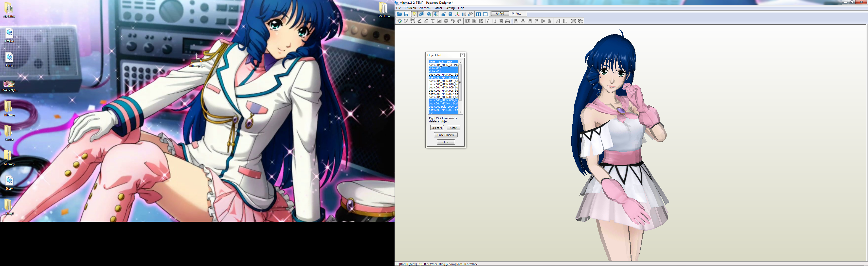868x266 pixels.
Task: Click the cube with paintbrush icon
Action: 443,14
